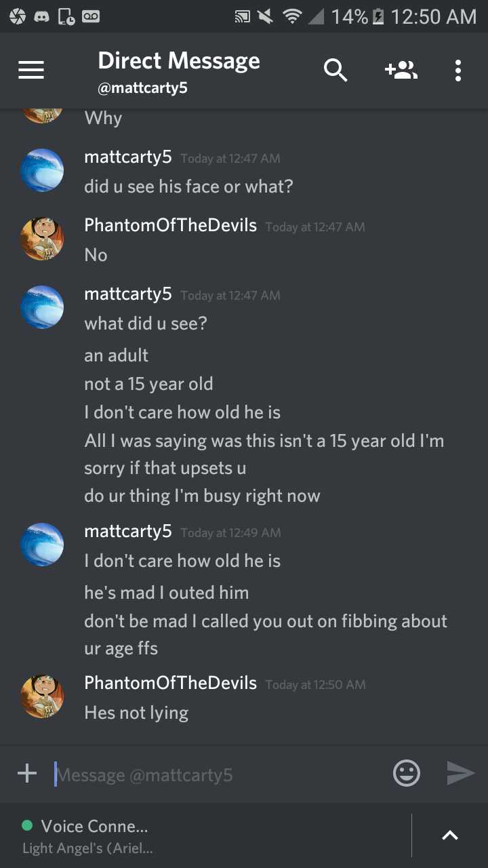Tap the 'Hes not lying' message
Screen dimensions: 488x868
click(136, 713)
